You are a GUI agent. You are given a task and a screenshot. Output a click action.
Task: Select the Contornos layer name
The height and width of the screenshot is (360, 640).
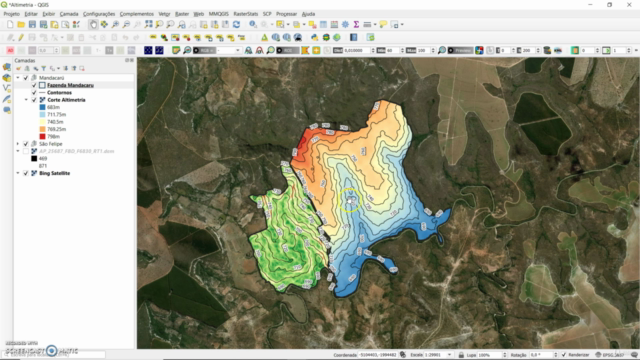(x=59, y=93)
